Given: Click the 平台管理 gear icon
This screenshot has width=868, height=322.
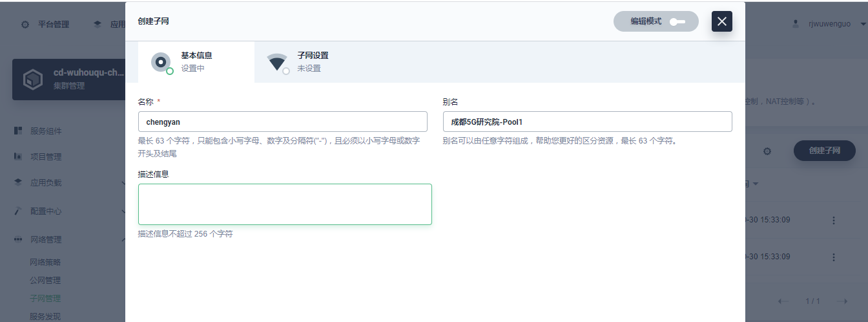Looking at the screenshot, I should pos(25,25).
